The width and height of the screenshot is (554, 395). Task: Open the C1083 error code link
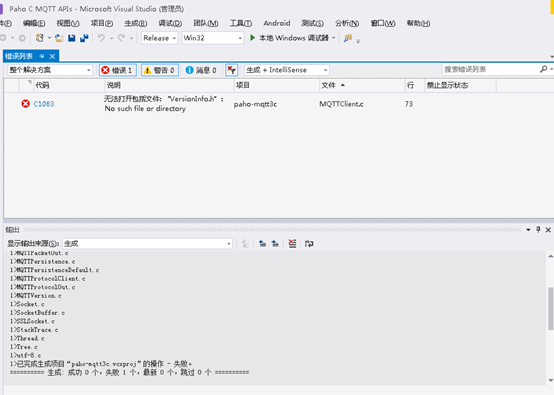[44, 104]
